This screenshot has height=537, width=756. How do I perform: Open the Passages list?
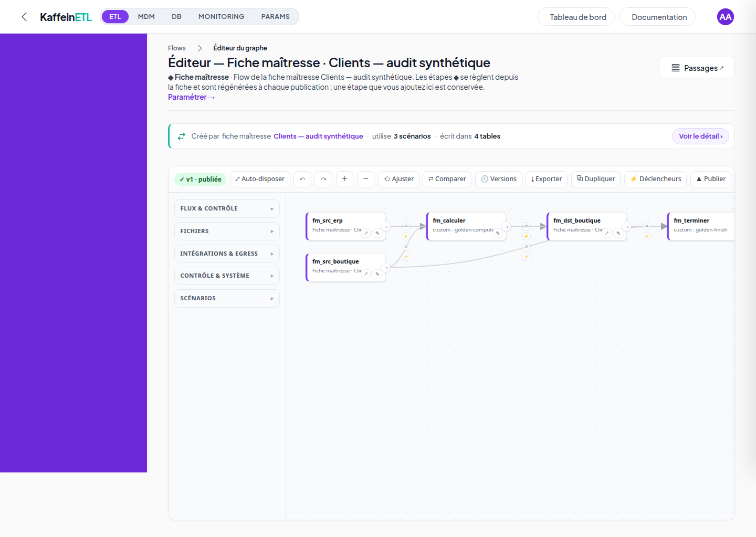(x=697, y=68)
